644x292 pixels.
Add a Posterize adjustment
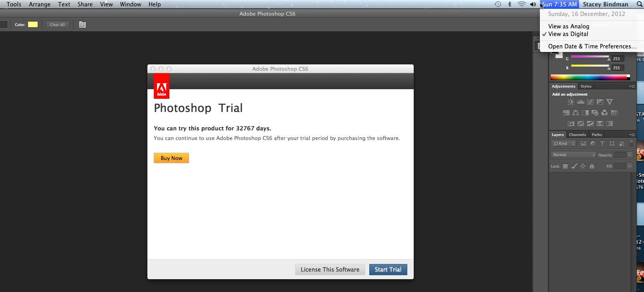coord(581,124)
